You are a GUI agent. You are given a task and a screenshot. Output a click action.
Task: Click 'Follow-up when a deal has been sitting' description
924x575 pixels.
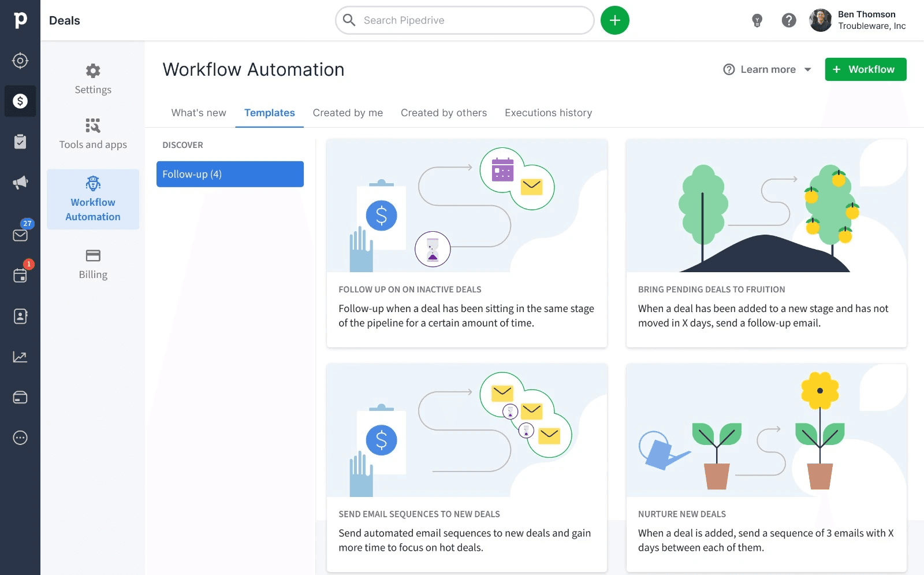coord(466,316)
